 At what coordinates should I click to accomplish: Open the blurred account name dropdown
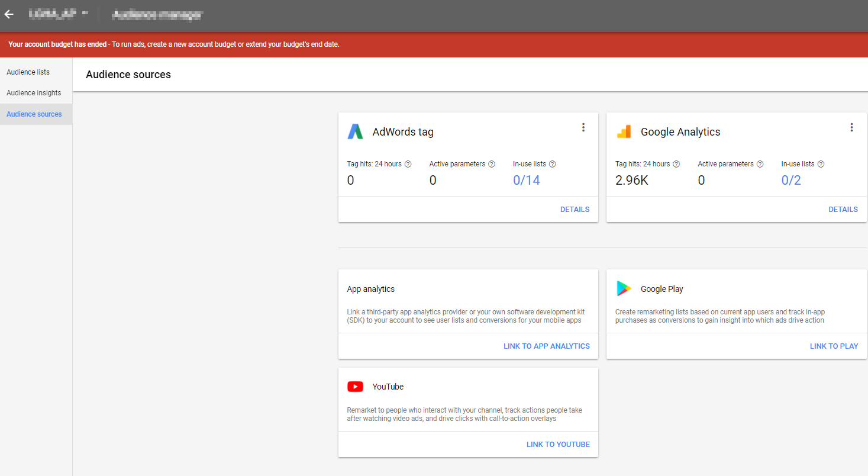(x=58, y=14)
